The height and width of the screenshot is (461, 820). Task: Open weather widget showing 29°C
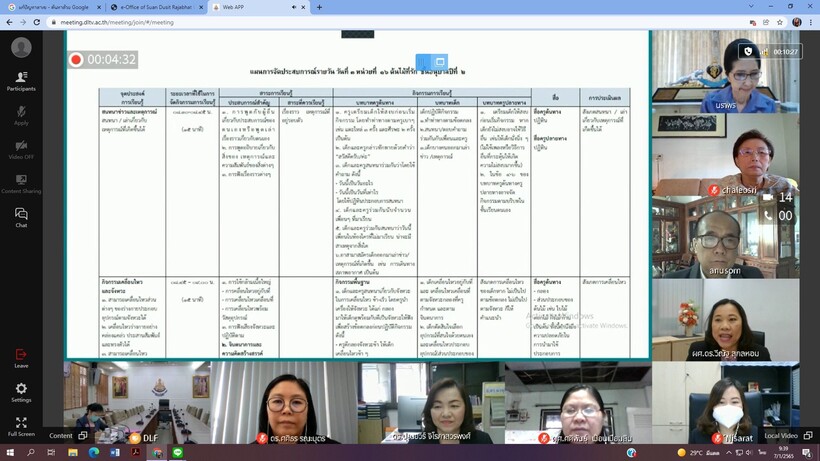(698, 453)
